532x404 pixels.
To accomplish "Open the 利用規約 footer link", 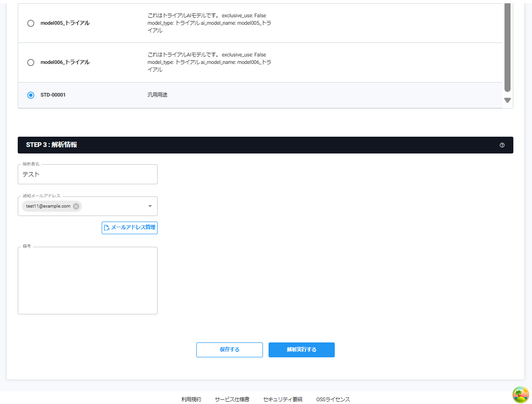I will click(x=191, y=399).
